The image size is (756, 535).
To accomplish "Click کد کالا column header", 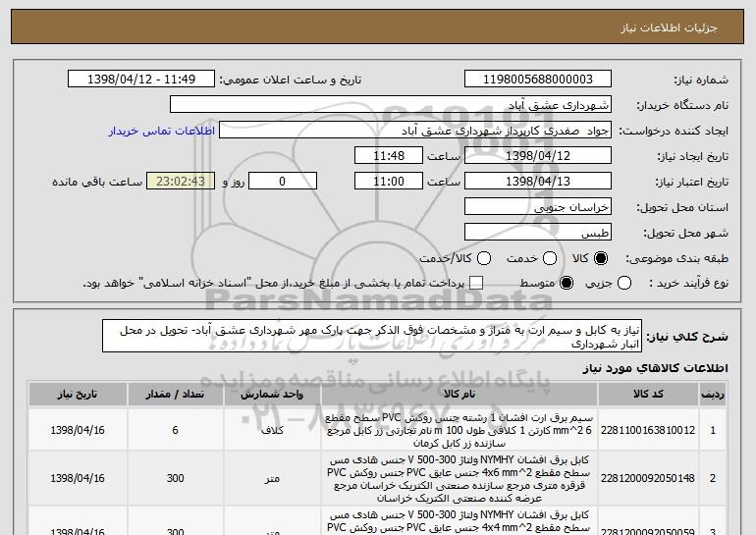I will (x=648, y=395).
